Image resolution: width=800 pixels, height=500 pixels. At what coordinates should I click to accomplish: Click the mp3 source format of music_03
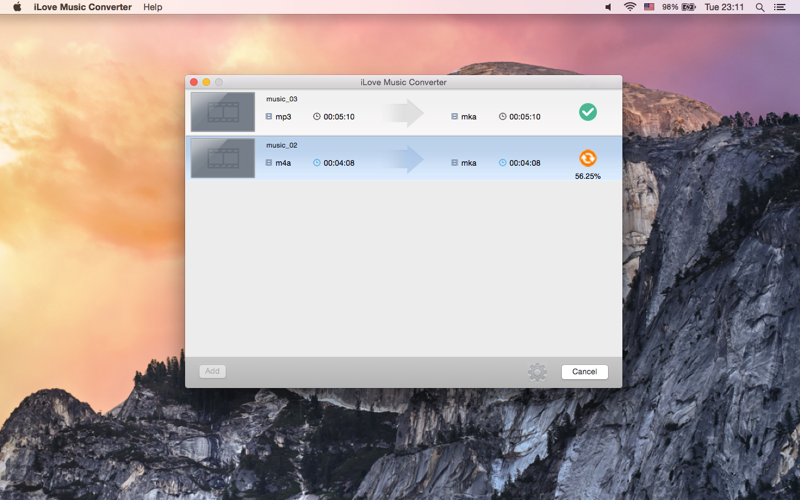click(283, 117)
